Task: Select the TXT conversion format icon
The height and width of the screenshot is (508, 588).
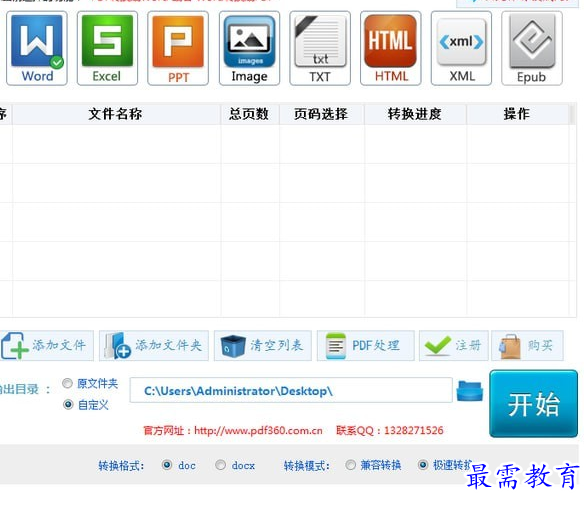Action: click(320, 48)
